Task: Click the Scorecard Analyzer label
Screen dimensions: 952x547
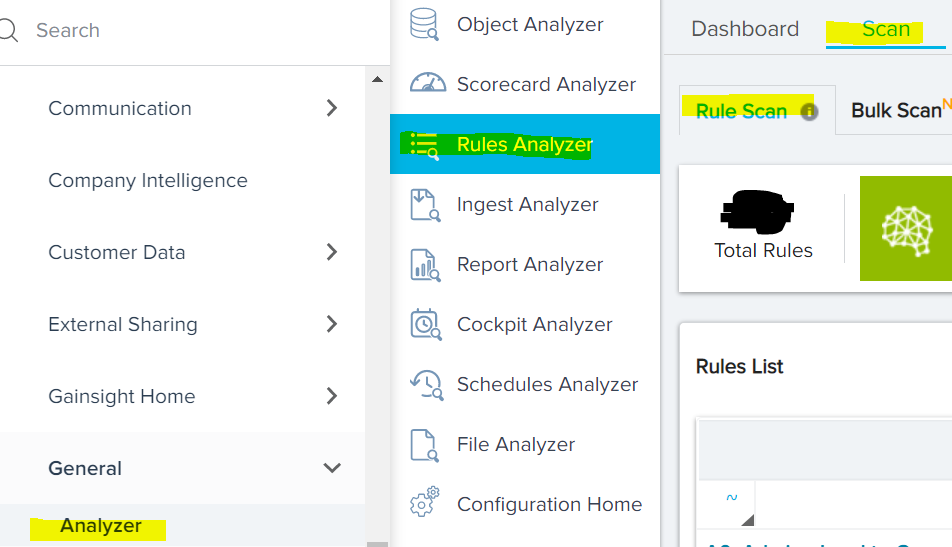Action: [546, 84]
